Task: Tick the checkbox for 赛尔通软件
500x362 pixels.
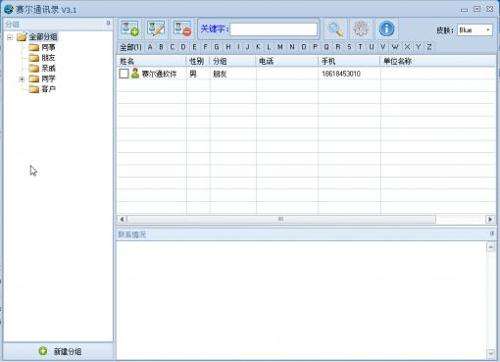Action: (x=124, y=74)
